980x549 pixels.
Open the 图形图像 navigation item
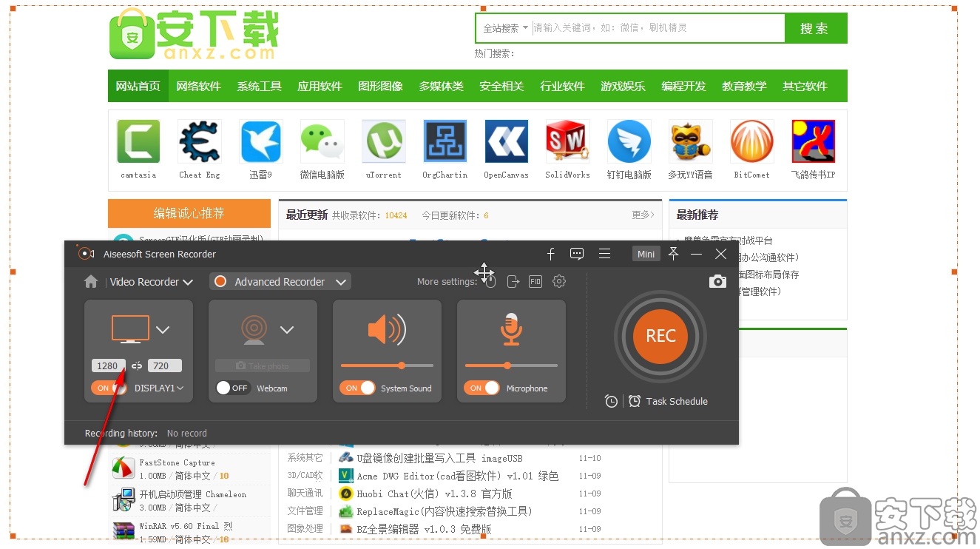click(381, 86)
